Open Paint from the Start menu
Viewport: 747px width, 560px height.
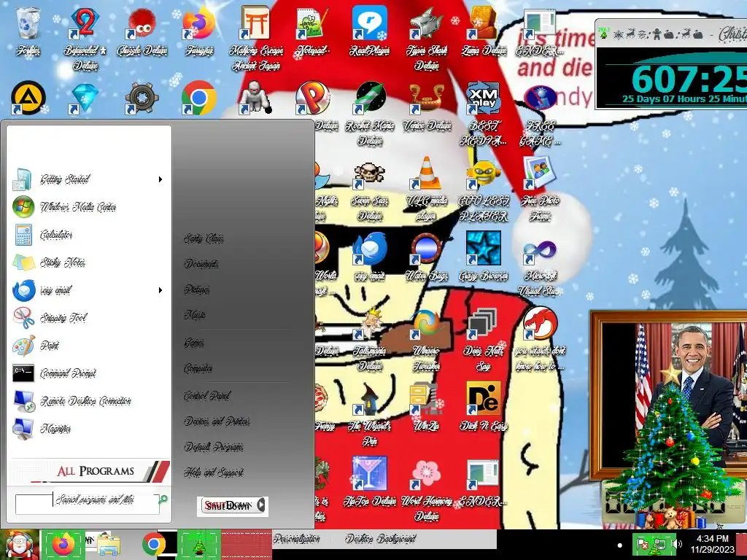click(x=88, y=345)
